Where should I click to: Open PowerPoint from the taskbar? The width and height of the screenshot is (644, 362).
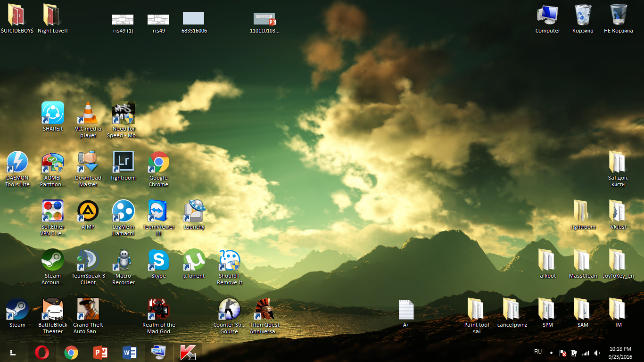coord(100,353)
